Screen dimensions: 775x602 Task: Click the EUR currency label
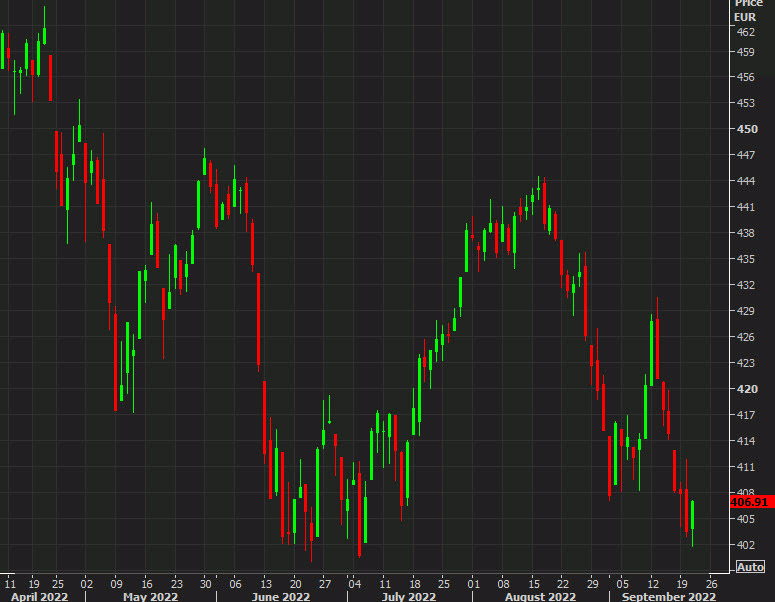click(x=745, y=17)
